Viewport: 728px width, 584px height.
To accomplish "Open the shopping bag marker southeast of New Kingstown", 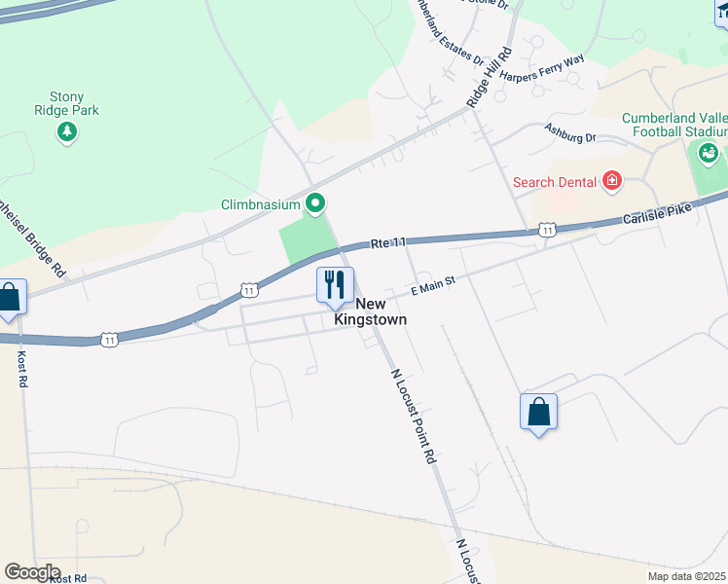I will (538, 415).
